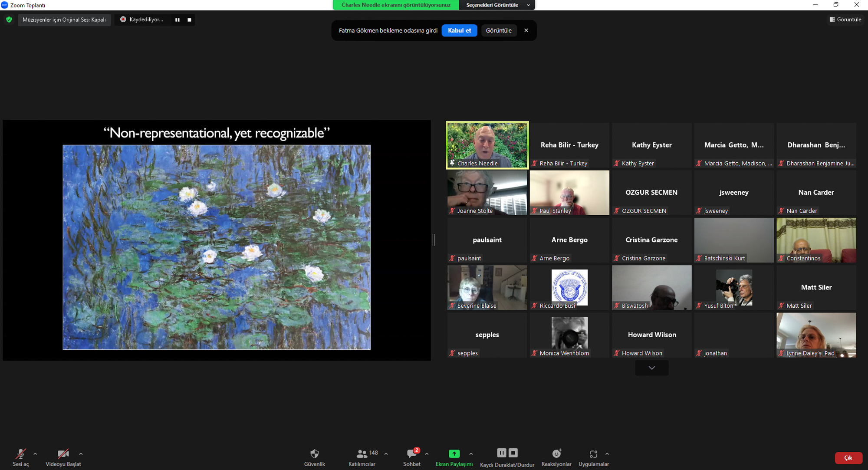Click the shared water lilies painting
This screenshot has height=470, width=868.
click(217, 247)
